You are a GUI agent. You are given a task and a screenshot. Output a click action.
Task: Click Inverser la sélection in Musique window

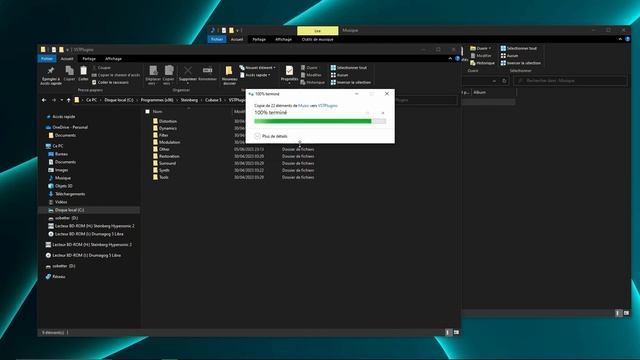[520, 63]
